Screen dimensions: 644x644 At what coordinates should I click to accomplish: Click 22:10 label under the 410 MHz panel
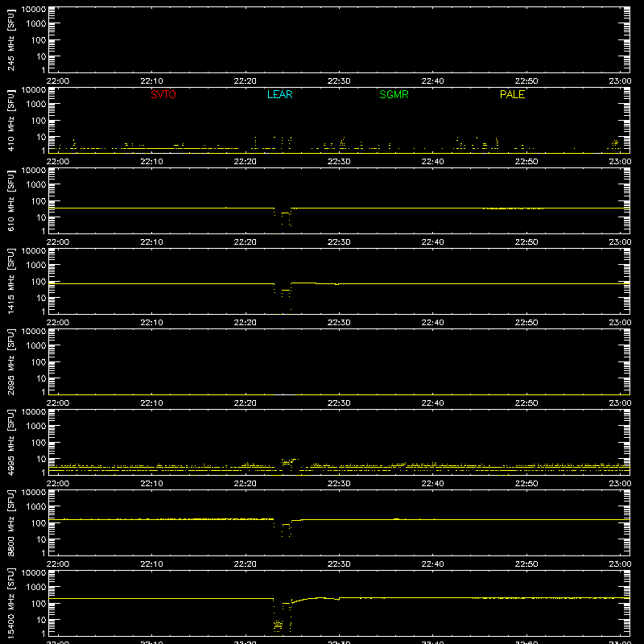[x=151, y=162]
